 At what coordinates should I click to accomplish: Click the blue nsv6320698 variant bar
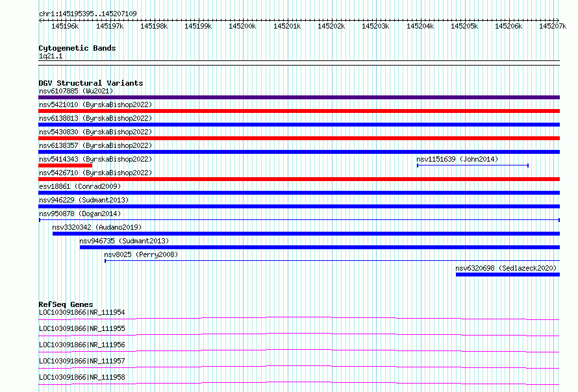coord(508,275)
